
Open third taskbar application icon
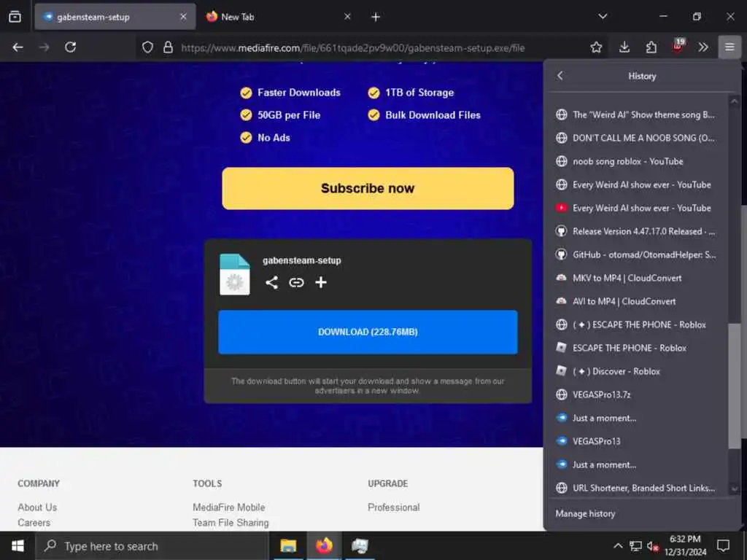click(x=360, y=545)
